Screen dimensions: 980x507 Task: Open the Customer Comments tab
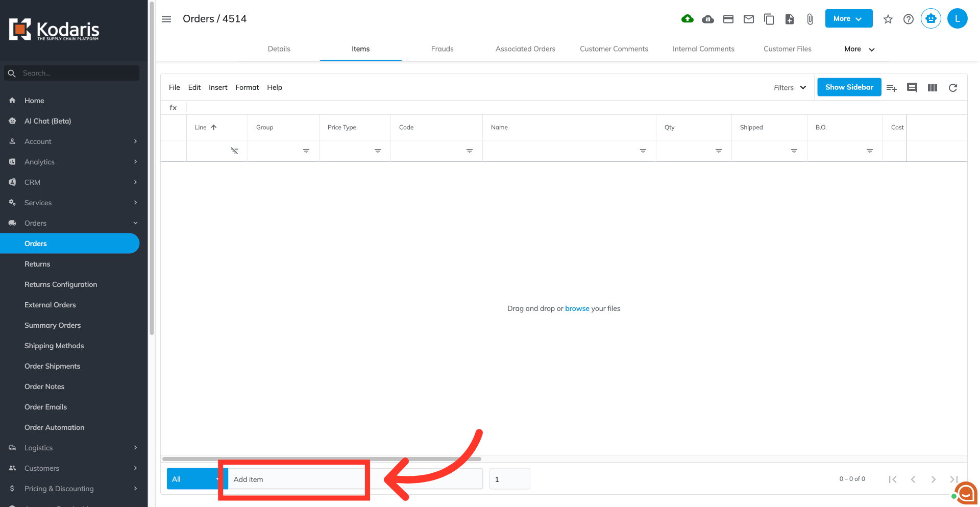(x=614, y=49)
